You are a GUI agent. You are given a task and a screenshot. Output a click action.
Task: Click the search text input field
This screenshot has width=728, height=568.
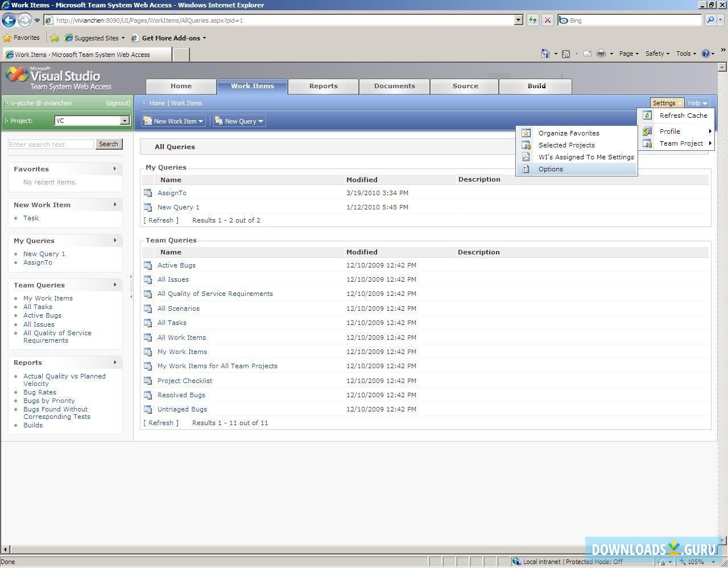50,144
